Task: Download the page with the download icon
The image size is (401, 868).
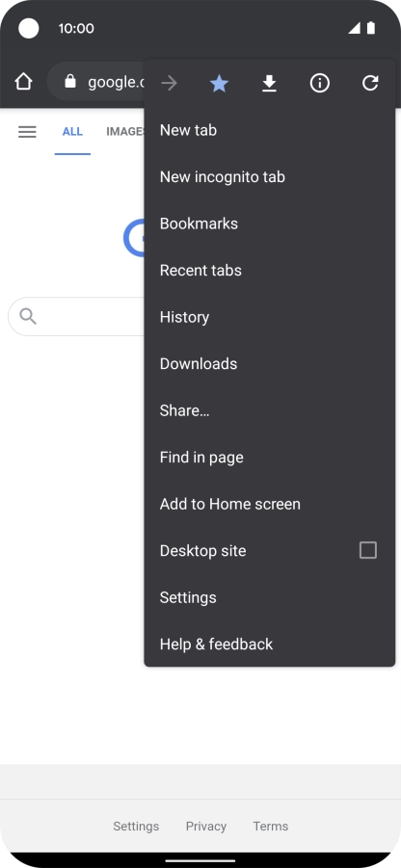Action: coord(269,84)
